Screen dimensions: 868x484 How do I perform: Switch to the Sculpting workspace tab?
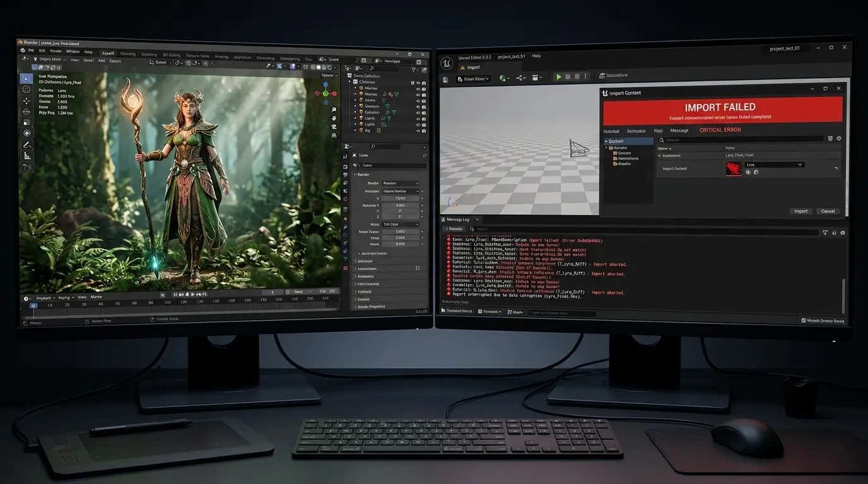click(149, 55)
